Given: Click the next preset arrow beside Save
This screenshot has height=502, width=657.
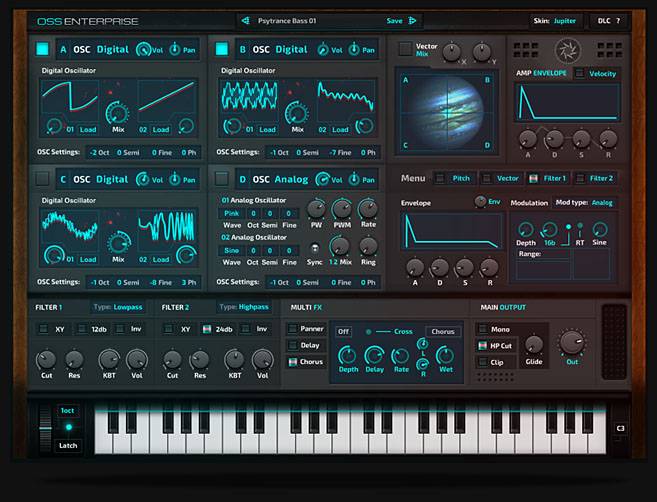Looking at the screenshot, I should (414, 20).
